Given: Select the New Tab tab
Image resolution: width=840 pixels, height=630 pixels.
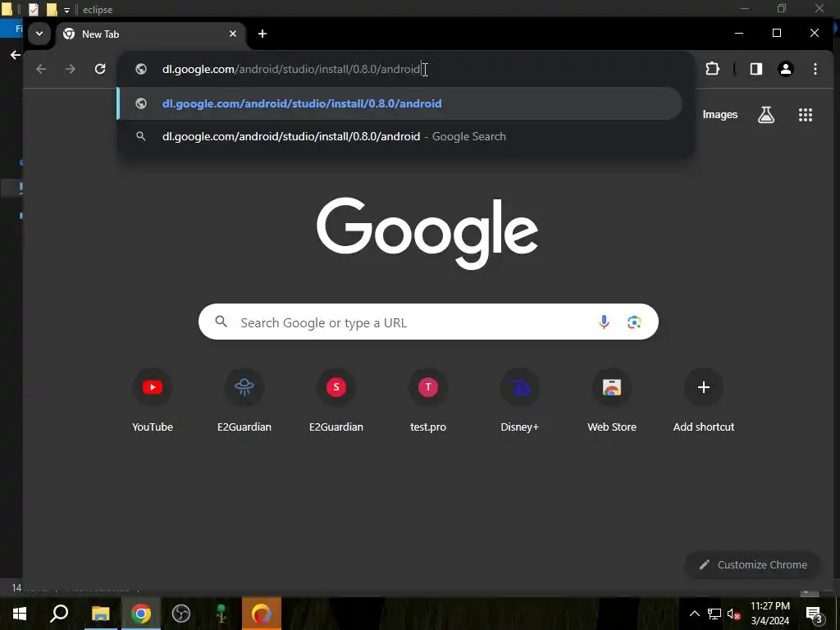Looking at the screenshot, I should pyautogui.click(x=151, y=34).
